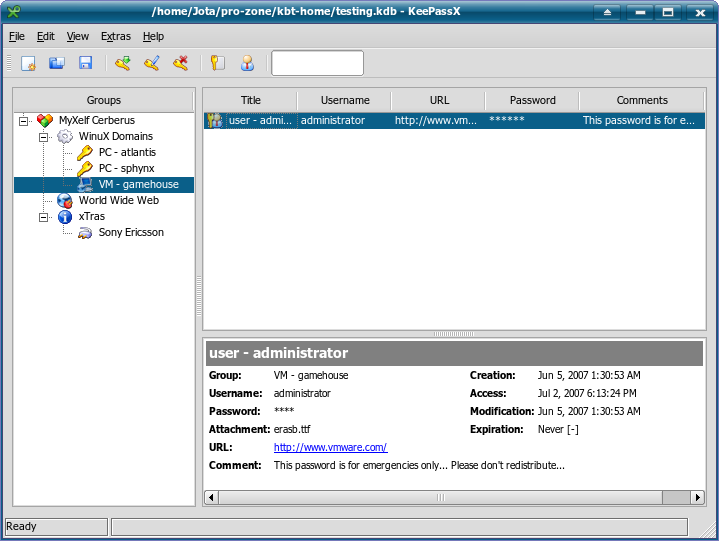The width and height of the screenshot is (719, 541).
Task: Click the details pane horizontal scrollbar thumb
Action: point(441,497)
